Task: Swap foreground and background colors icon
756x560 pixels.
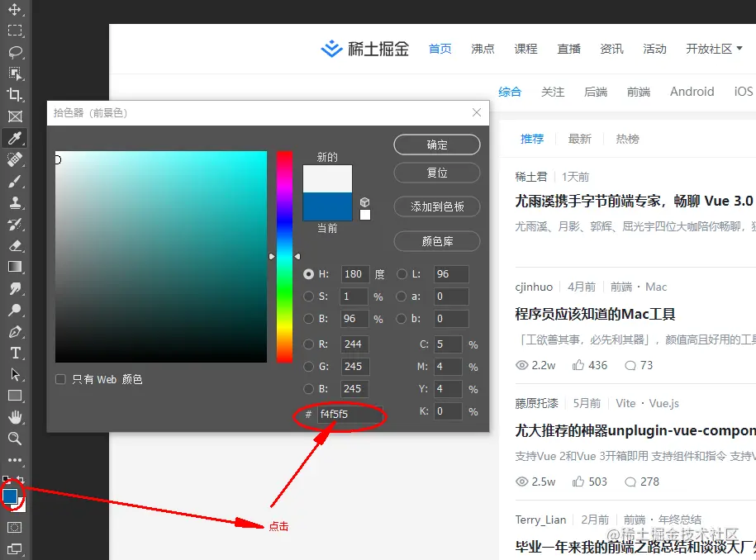Action: point(21,480)
